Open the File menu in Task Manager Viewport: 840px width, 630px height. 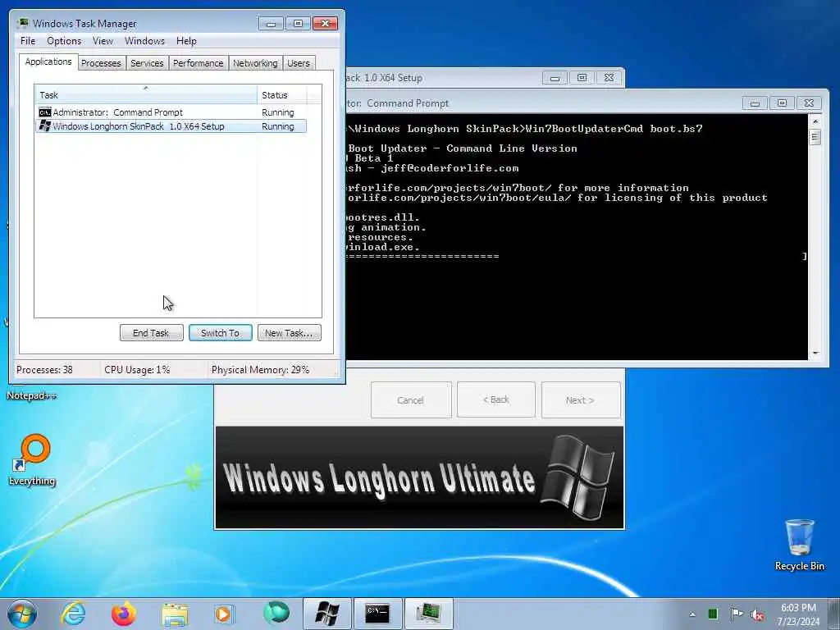tap(28, 41)
